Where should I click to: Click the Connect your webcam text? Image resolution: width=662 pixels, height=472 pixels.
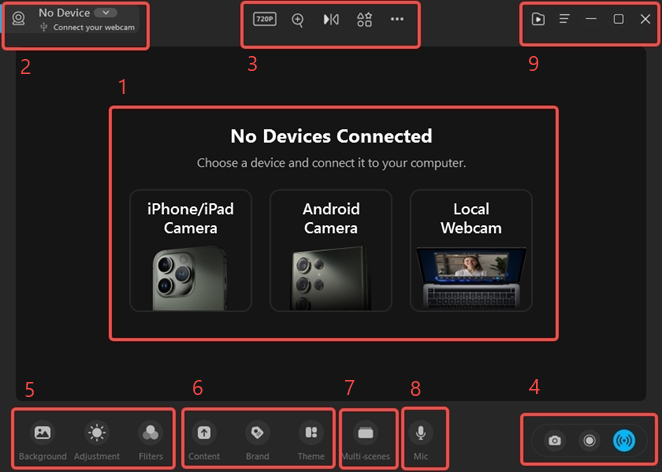(94, 27)
